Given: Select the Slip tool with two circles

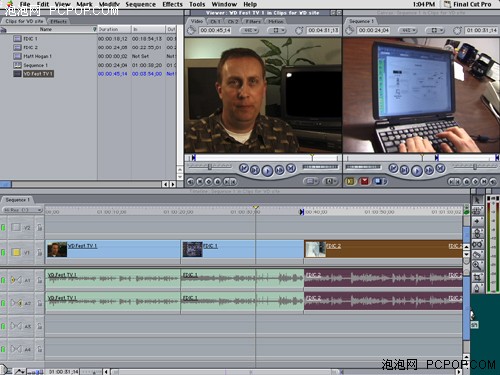Looking at the screenshot, I should (x=477, y=244).
